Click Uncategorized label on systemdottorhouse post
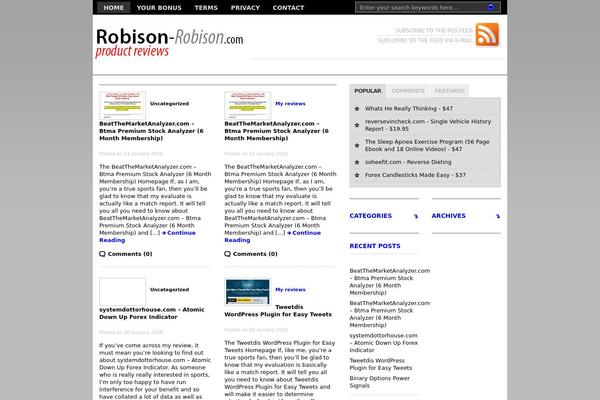Screen dimensions: 600x400 (170, 290)
